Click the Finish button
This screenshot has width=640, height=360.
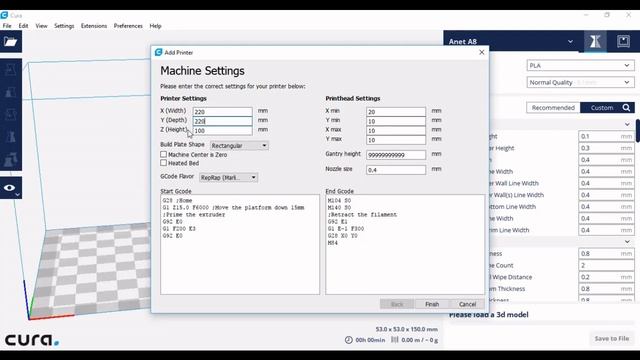432,304
